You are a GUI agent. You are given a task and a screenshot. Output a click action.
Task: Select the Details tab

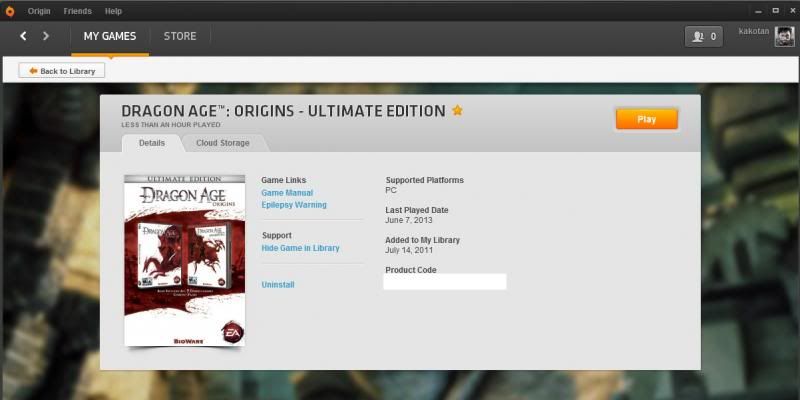pyautogui.click(x=152, y=143)
